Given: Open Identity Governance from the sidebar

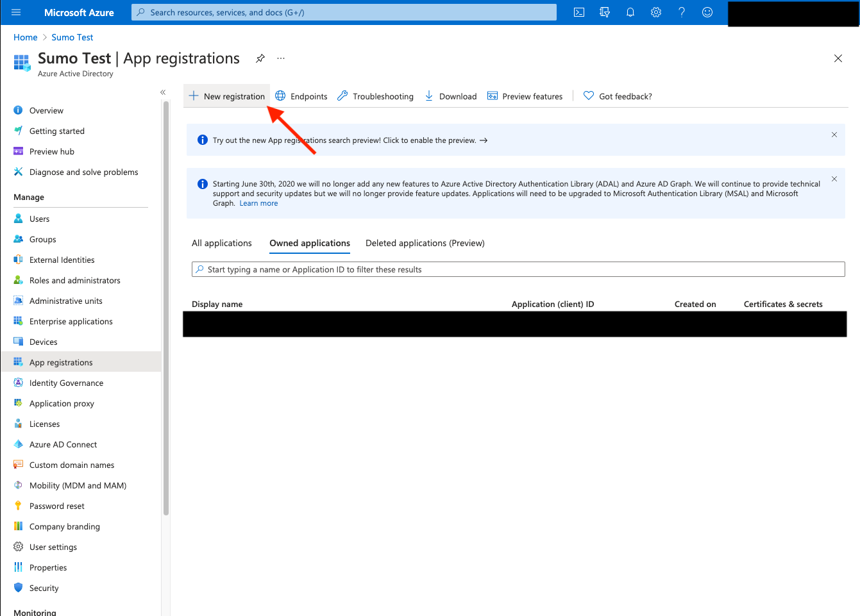Looking at the screenshot, I should 67,382.
